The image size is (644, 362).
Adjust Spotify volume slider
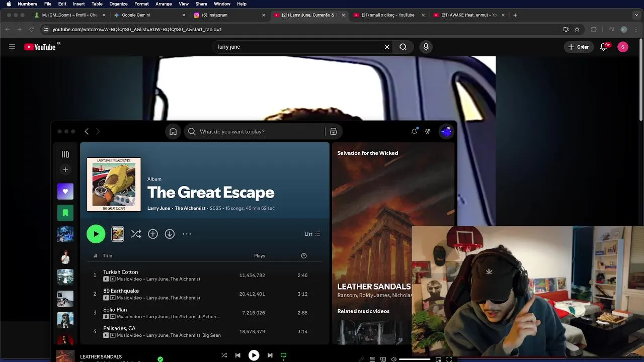click(x=415, y=359)
